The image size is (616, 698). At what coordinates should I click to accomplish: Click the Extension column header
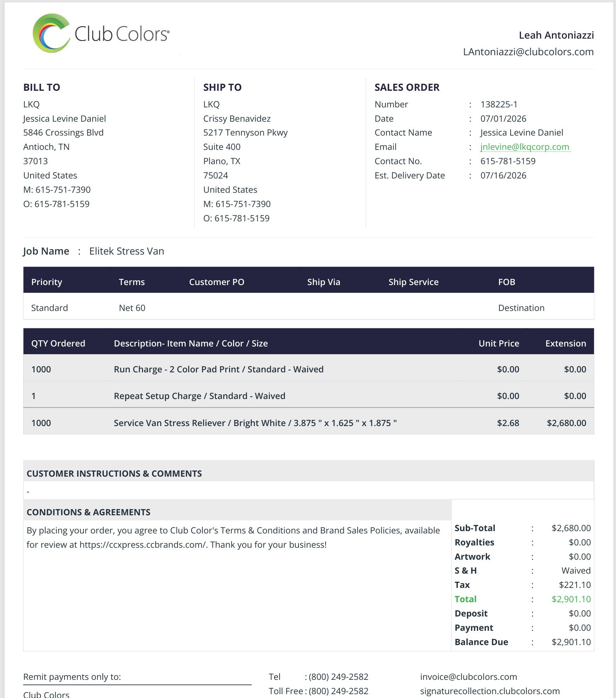[566, 343]
